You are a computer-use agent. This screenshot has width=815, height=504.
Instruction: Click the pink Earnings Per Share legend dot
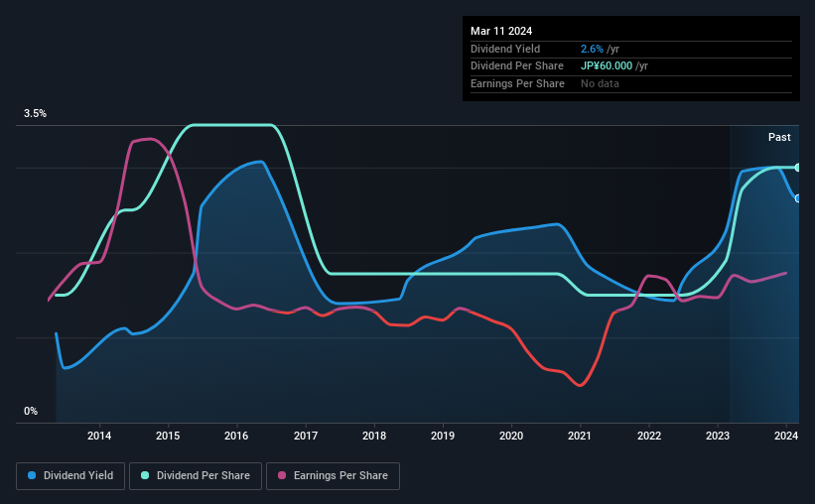pos(282,475)
